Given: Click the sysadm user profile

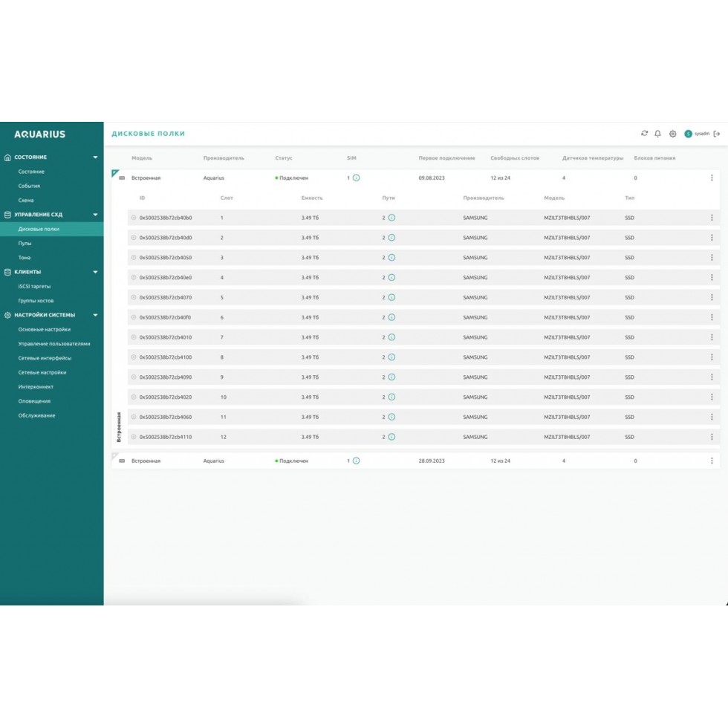Looking at the screenshot, I should click(x=698, y=134).
